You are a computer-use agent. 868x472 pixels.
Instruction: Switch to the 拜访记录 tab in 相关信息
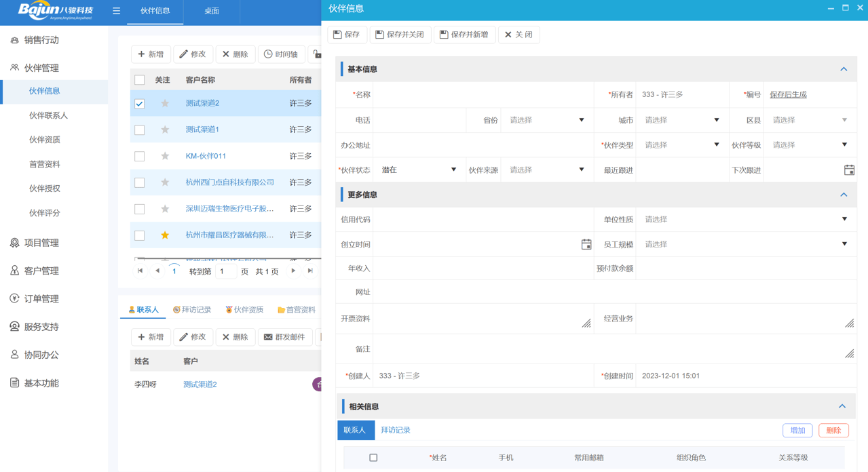(396, 430)
